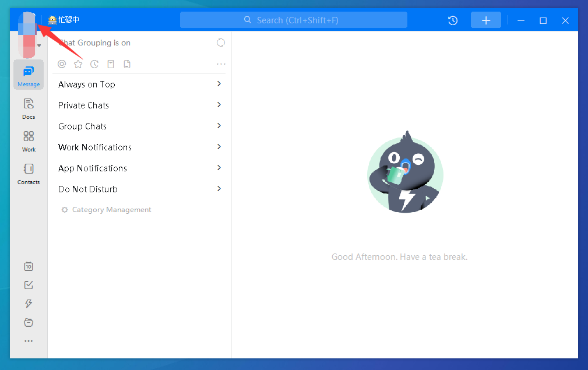Image resolution: width=588 pixels, height=370 pixels.
Task: Maximize the application window
Action: (543, 20)
